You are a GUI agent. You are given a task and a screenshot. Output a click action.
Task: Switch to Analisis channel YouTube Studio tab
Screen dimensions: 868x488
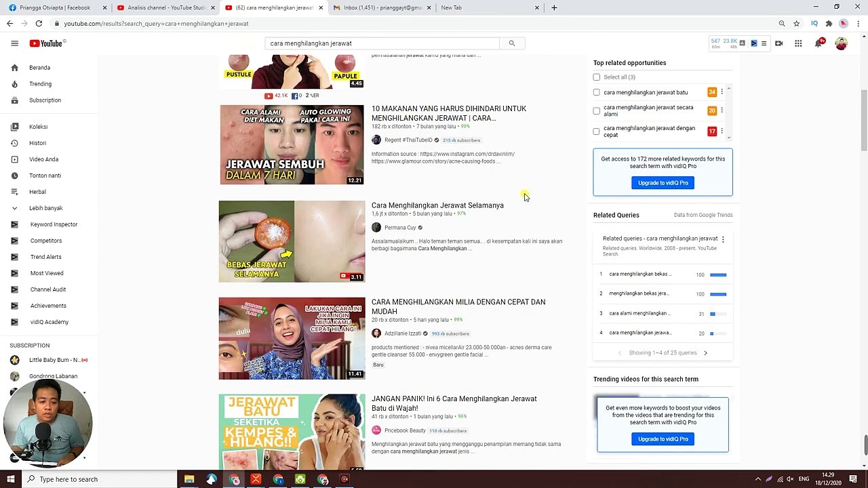pyautogui.click(x=165, y=7)
